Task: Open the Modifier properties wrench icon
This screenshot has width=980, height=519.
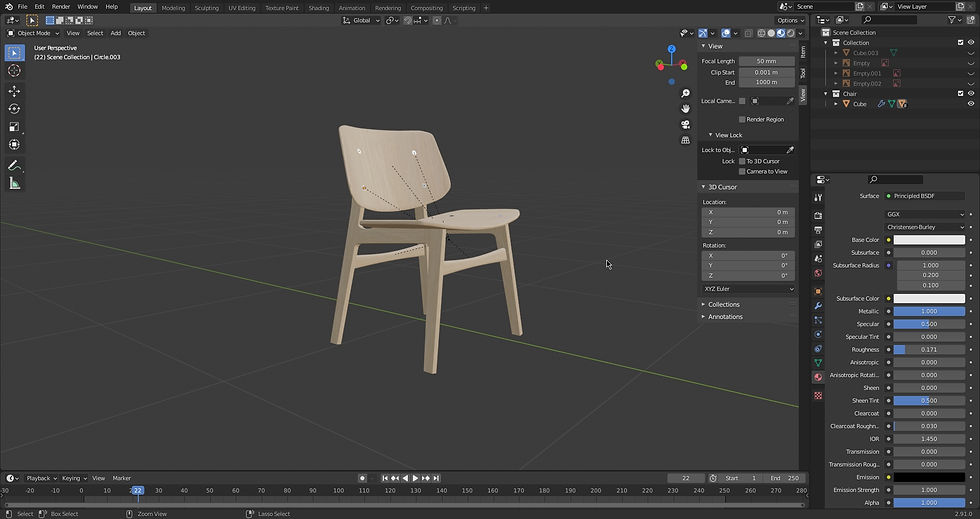Action: [x=818, y=306]
